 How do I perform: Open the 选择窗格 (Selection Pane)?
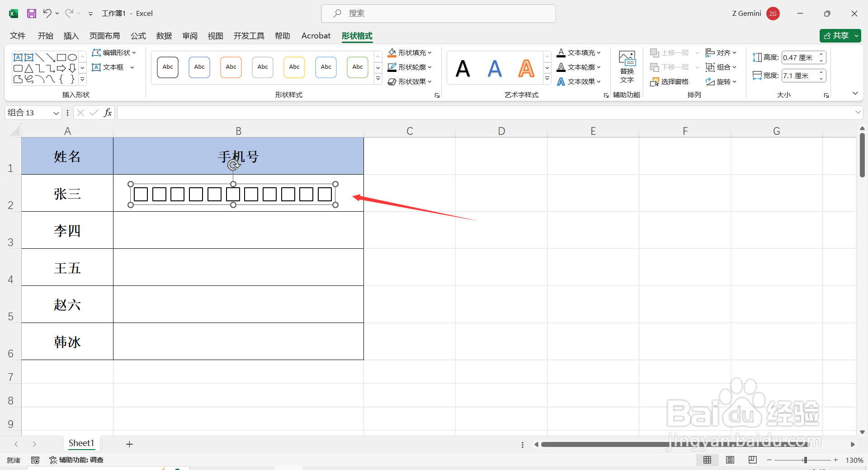pos(669,81)
